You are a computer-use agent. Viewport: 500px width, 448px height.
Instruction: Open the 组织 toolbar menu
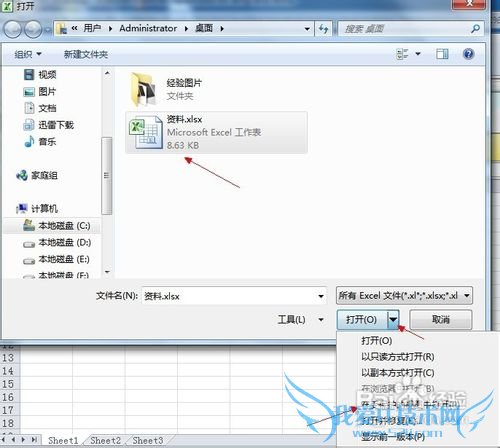point(28,54)
